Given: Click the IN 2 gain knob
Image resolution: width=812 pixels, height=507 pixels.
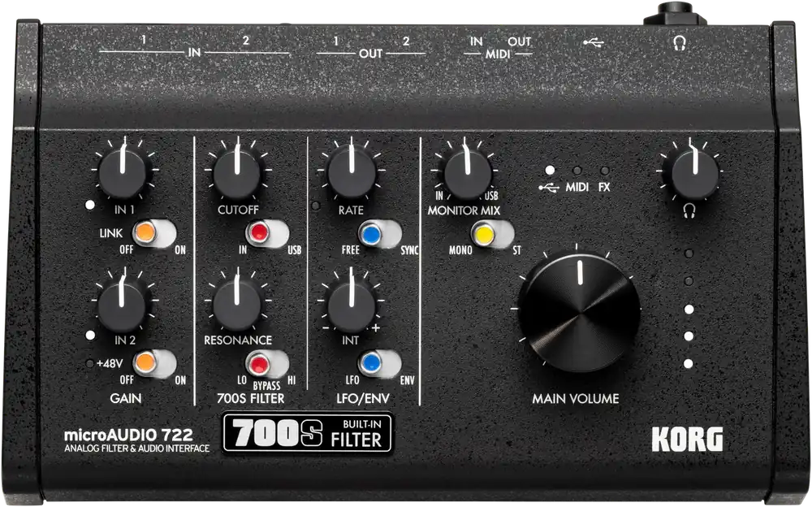Looking at the screenshot, I should (123, 305).
